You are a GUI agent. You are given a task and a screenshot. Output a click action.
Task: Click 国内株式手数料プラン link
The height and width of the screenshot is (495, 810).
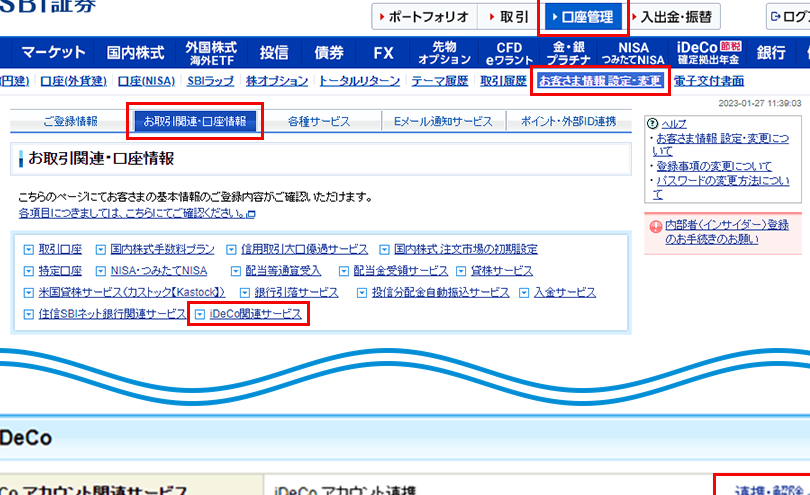[162, 249]
